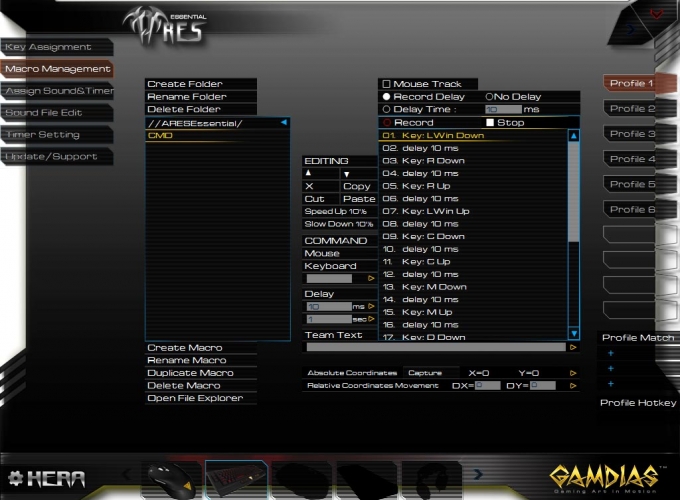Click Delay Time ms input field

point(503,109)
